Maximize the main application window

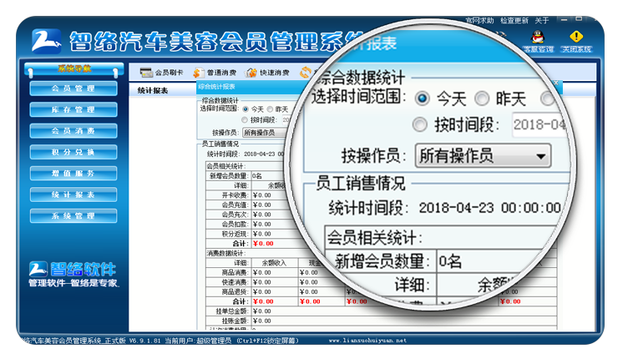click(x=579, y=19)
